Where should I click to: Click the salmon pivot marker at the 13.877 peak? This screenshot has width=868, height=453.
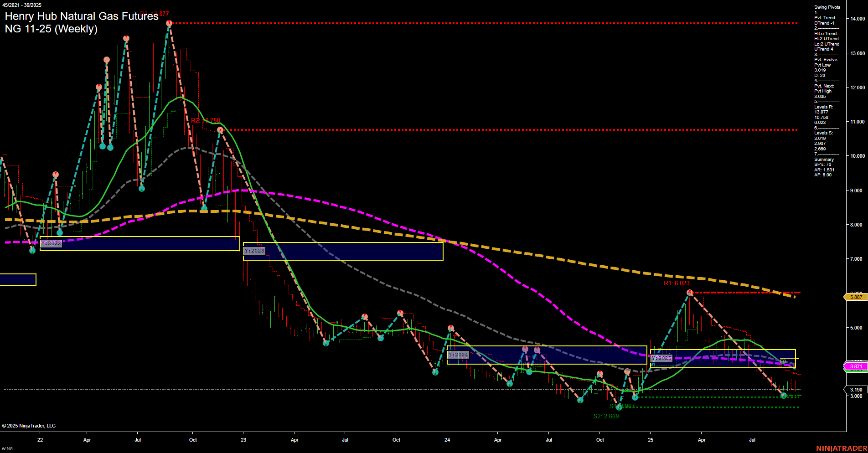tap(169, 22)
